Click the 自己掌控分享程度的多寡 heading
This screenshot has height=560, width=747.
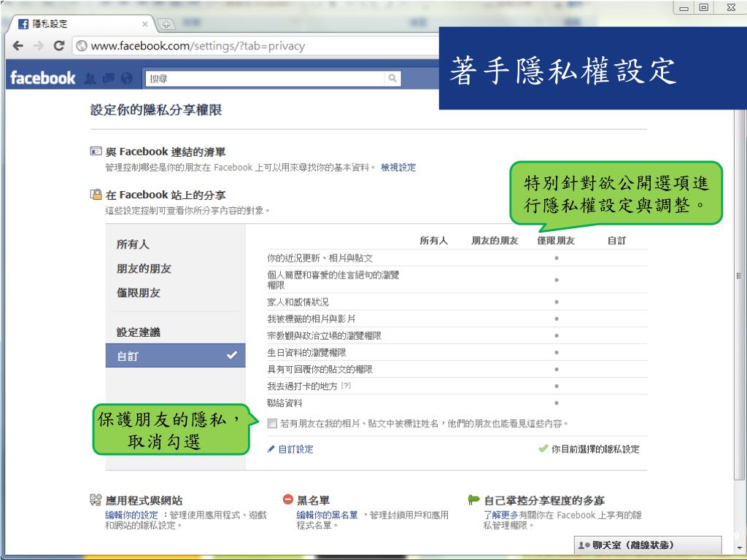[544, 500]
